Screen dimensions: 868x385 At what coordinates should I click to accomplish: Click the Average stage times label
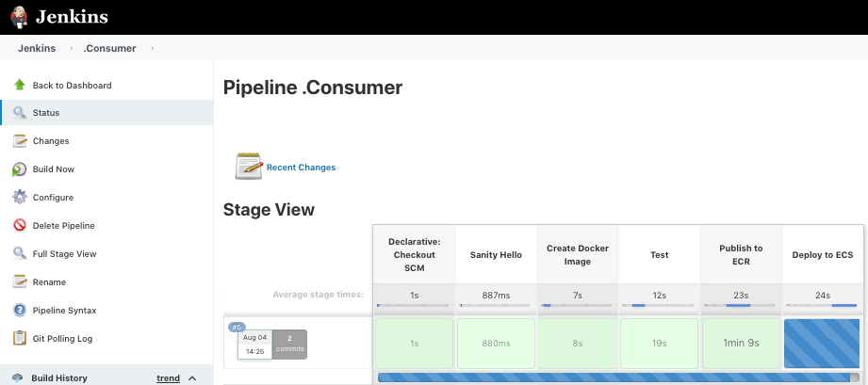318,295
